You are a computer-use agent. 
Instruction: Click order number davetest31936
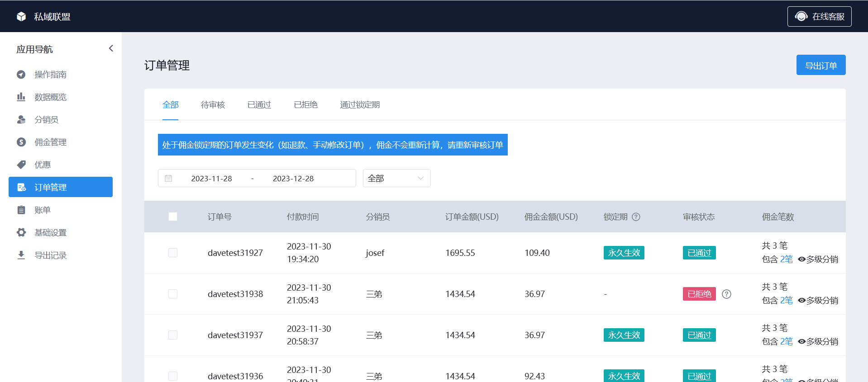(x=235, y=376)
